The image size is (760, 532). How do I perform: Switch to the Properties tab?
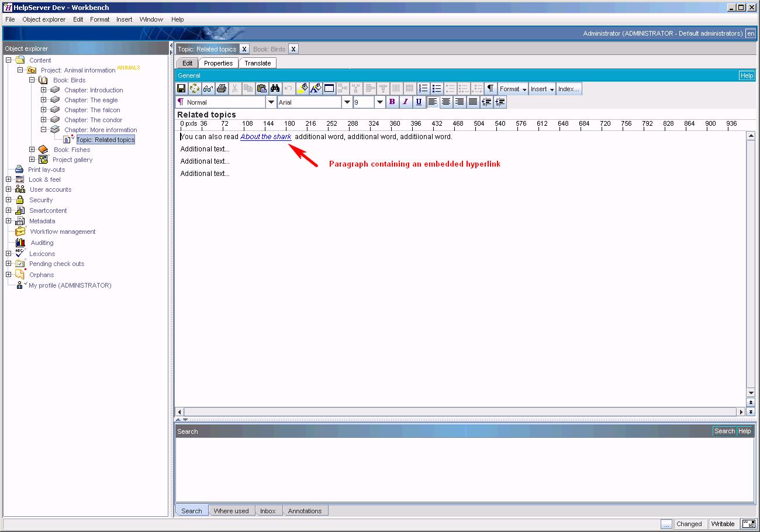[x=219, y=63]
